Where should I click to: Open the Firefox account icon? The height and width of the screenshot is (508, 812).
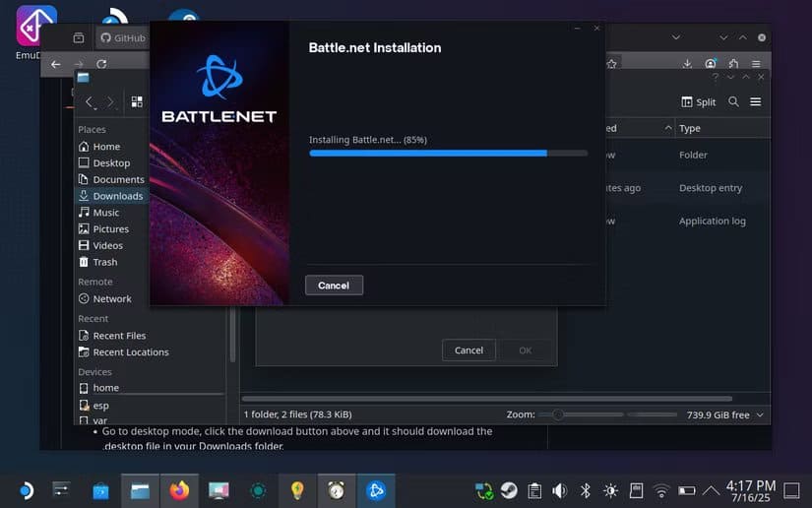coord(711,64)
